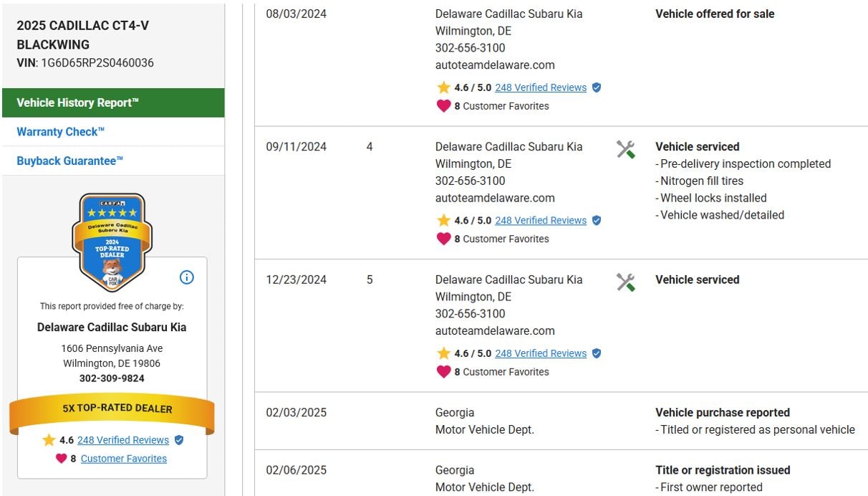
Task: Click the pink heart icon in the 09/11/2024 entry
Action: (x=443, y=239)
